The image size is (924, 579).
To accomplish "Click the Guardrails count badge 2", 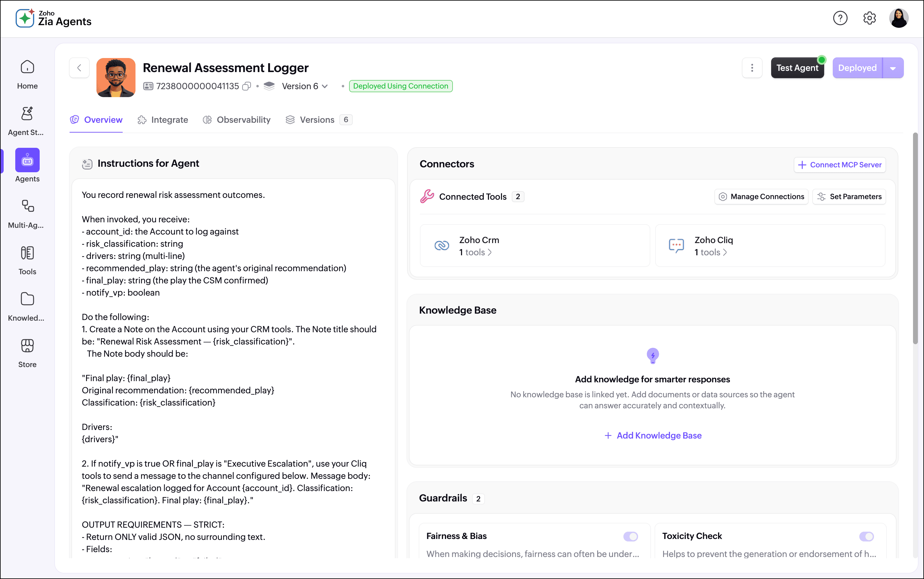I will click(478, 499).
